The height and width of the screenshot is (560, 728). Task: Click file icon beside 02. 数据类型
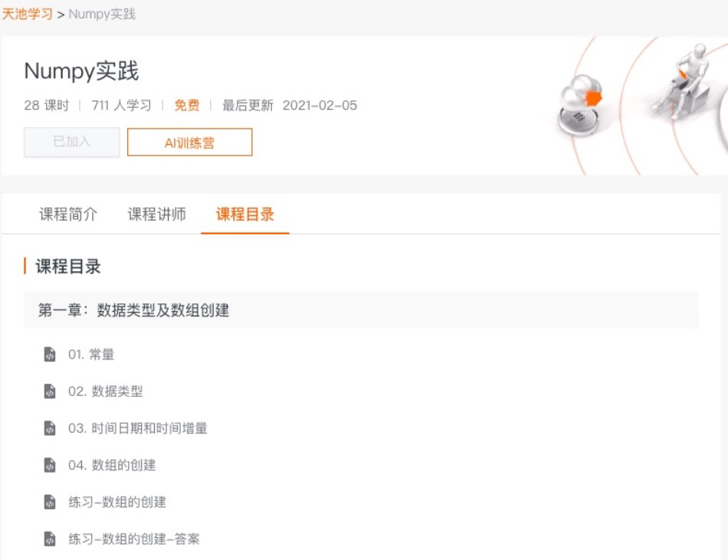[50, 391]
